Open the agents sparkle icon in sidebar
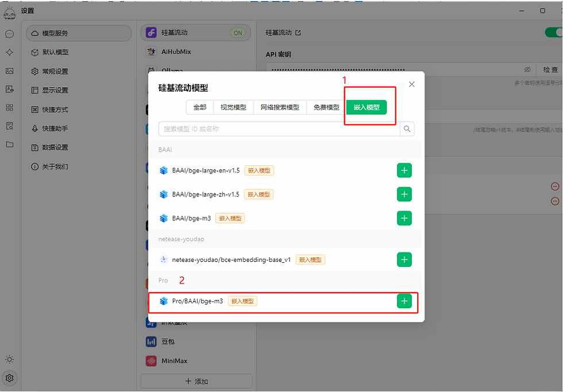Viewport: 563px width, 392px height. 10,52
